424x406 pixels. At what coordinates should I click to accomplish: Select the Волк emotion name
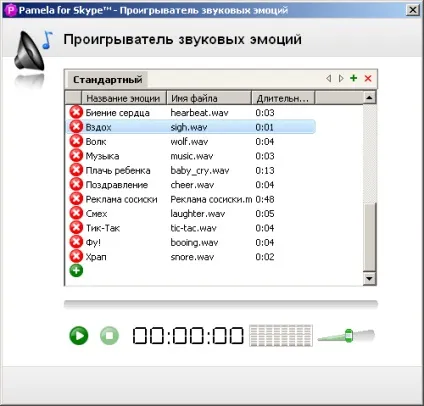[96, 142]
